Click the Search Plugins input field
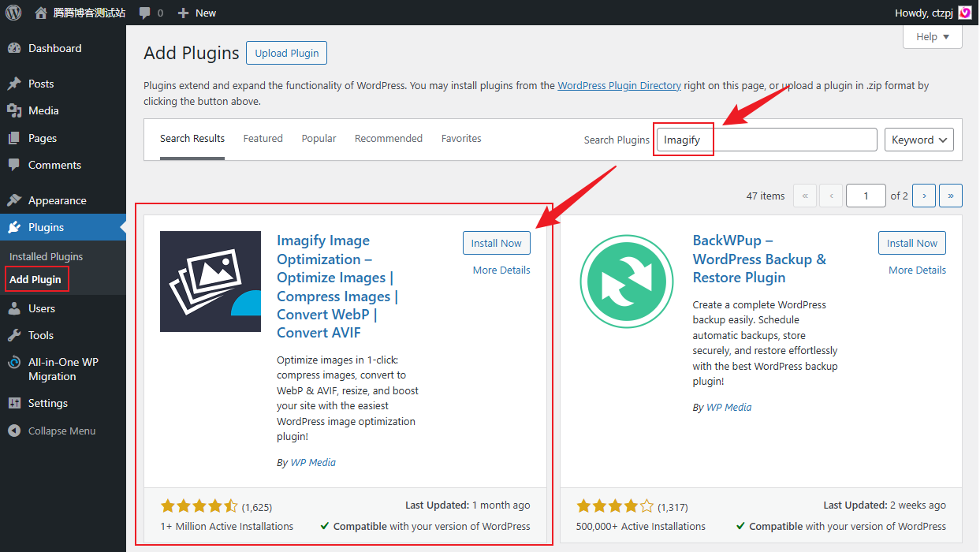980x552 pixels. pos(766,140)
